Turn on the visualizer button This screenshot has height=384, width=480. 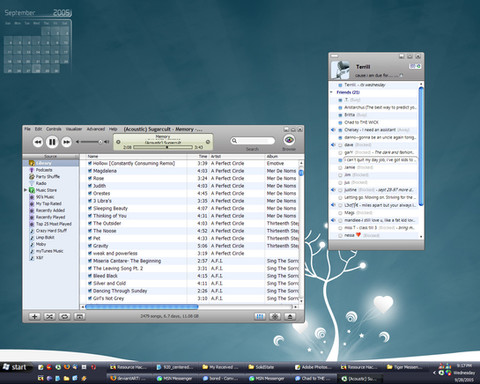(x=275, y=316)
